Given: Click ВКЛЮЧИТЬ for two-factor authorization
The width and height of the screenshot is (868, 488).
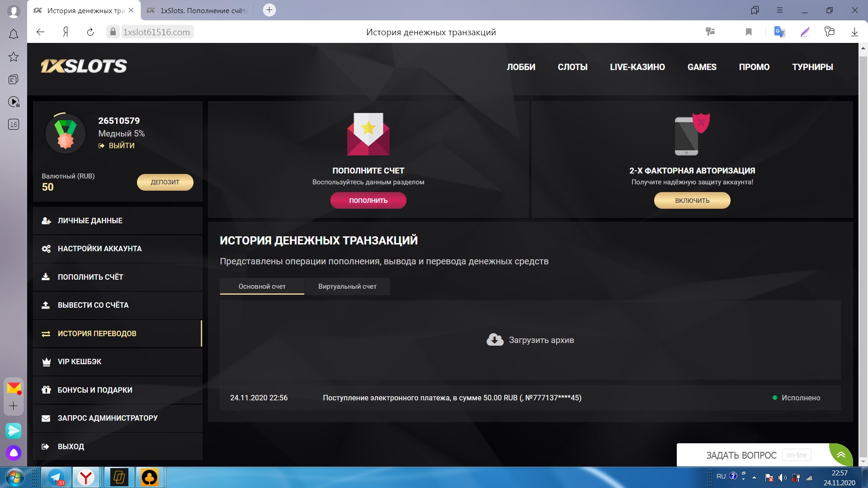Looking at the screenshot, I should [x=692, y=201].
